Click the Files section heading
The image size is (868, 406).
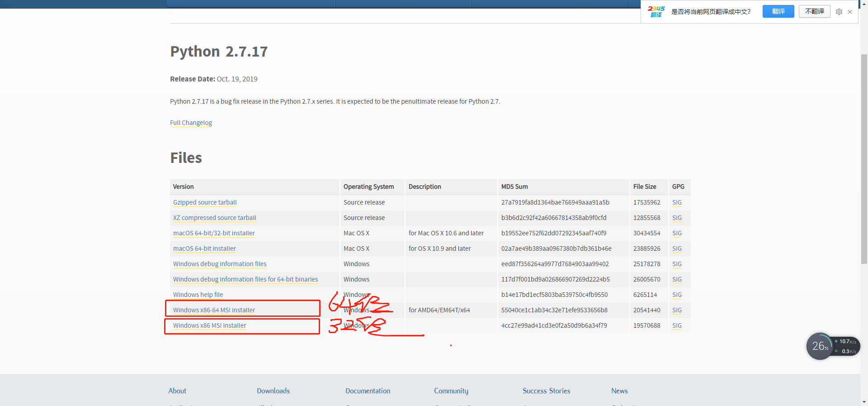186,158
